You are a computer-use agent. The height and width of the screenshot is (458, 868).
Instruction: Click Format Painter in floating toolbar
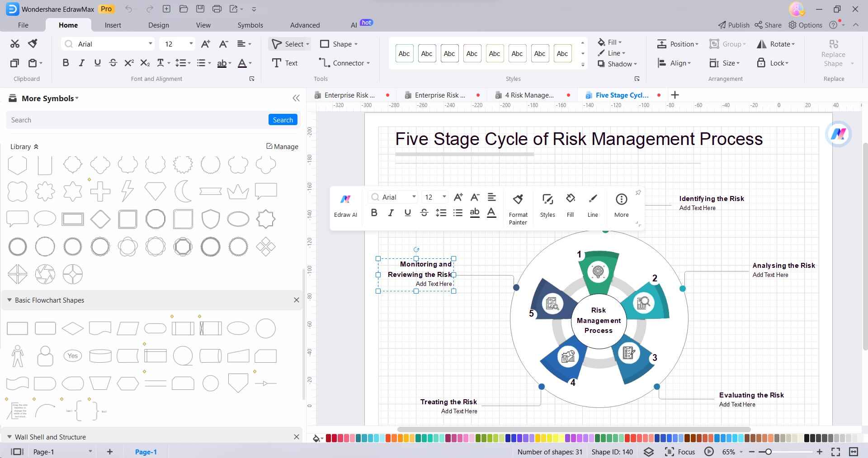click(x=518, y=209)
